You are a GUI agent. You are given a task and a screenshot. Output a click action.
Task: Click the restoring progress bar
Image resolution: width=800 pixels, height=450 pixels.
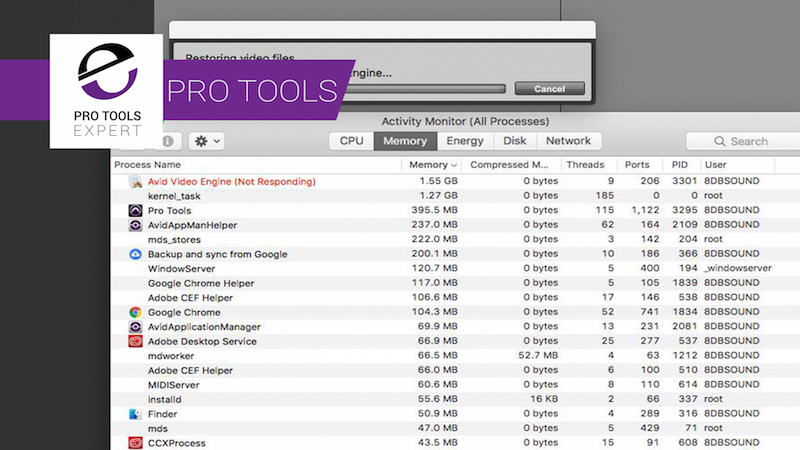coord(426,89)
